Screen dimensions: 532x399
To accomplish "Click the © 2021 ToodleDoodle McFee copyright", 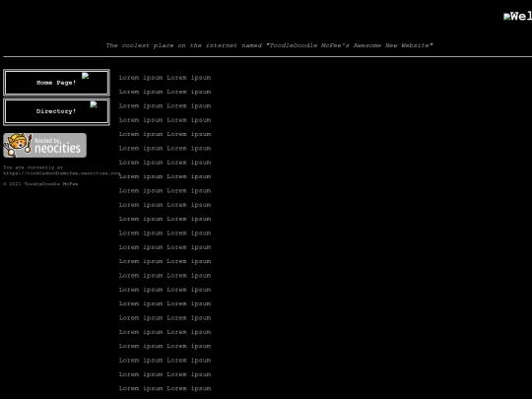I will coord(40,184).
